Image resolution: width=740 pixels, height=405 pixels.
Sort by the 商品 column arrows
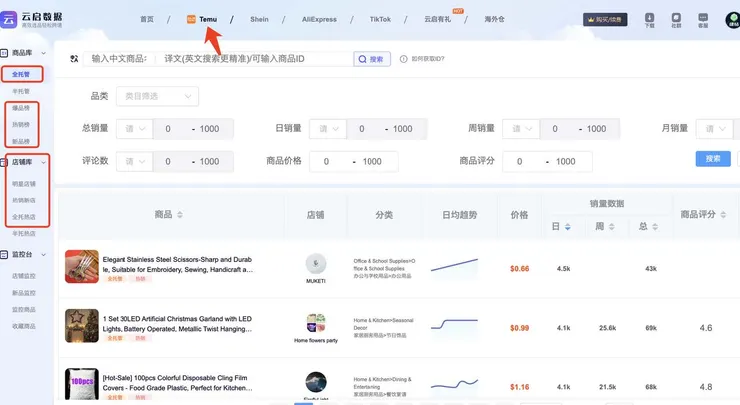tap(180, 215)
